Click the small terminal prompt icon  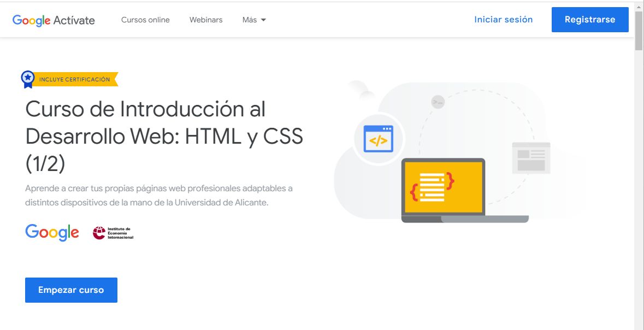pyautogui.click(x=438, y=102)
